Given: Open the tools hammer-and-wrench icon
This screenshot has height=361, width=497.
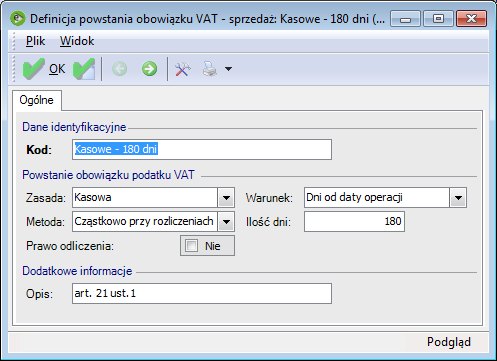Looking at the screenshot, I should click(x=183, y=69).
